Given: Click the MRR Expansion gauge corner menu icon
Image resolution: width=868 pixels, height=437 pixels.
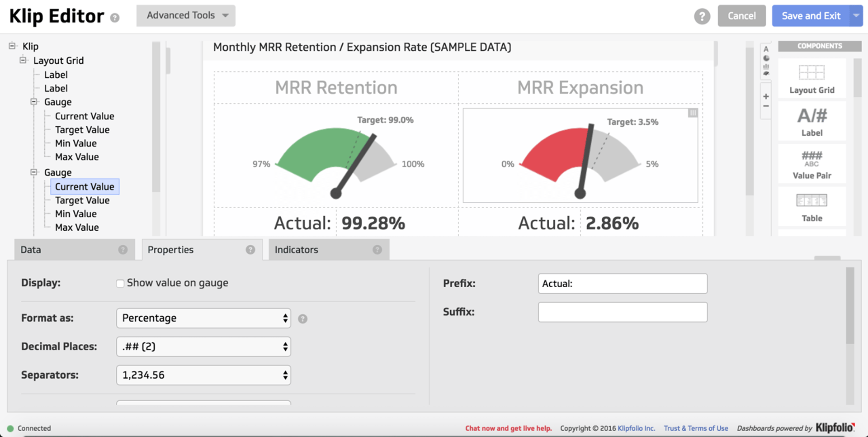Looking at the screenshot, I should click(x=693, y=113).
